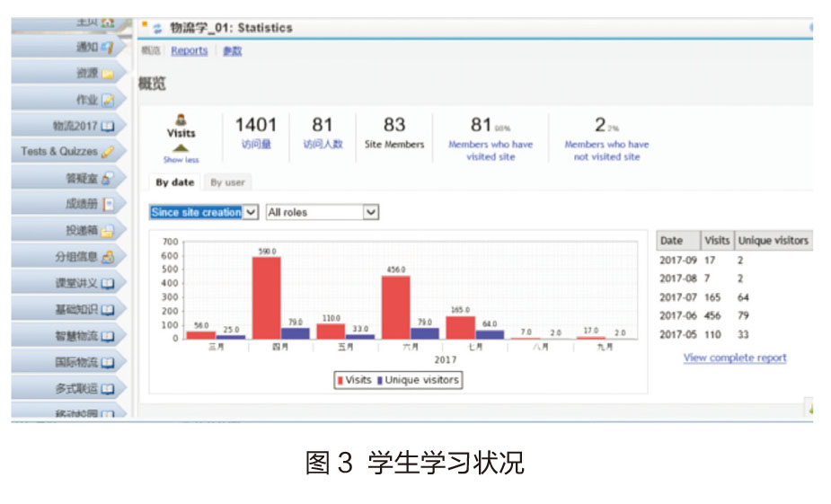Open the 通知 announcements icon in sidebar

(108, 47)
